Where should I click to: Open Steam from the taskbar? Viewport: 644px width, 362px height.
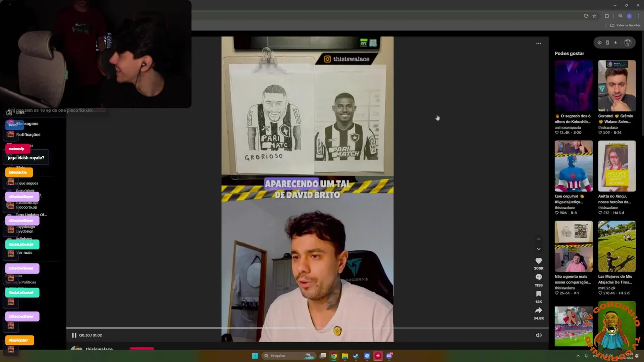356,356
